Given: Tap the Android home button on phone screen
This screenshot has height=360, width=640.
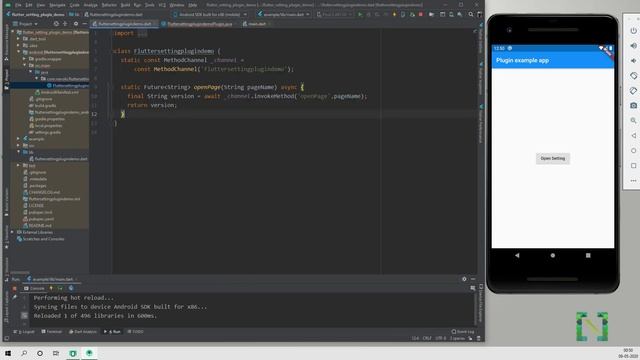Looking at the screenshot, I should click(x=553, y=256).
